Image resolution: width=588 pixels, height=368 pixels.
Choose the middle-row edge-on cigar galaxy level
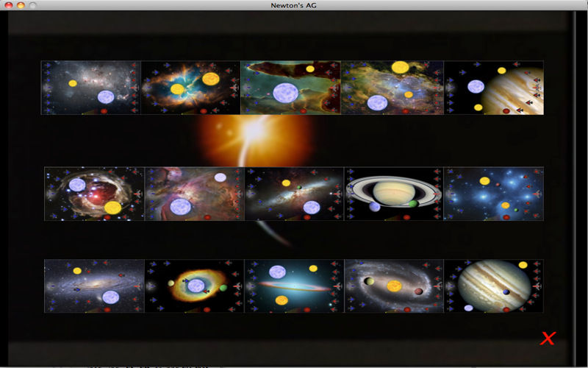point(295,194)
